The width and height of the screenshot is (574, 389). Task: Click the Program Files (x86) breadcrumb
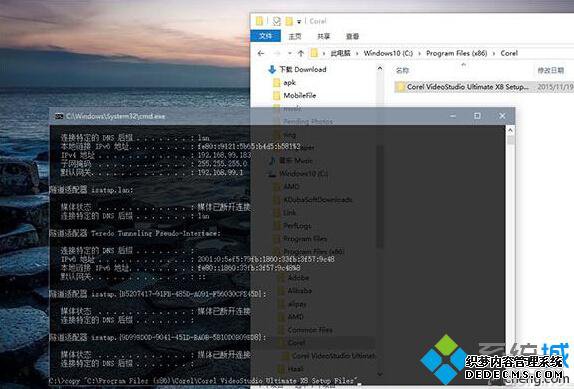[x=456, y=53]
